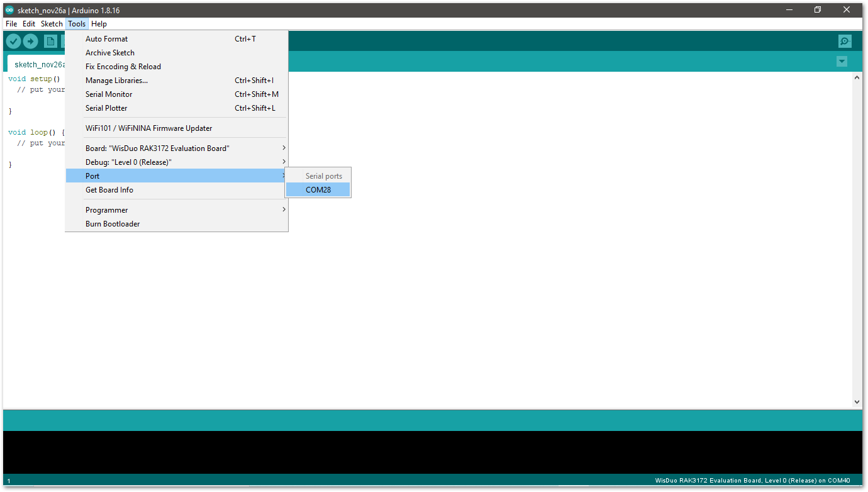Open the tab options dropdown arrow
The height and width of the screenshot is (492, 868).
(842, 61)
